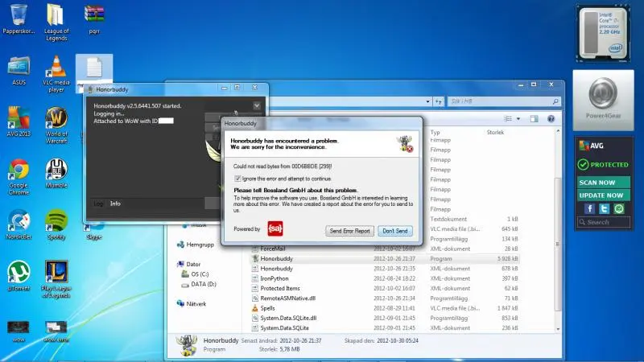644x362 pixels.
Task: Click the Explorer search magnifier icon
Action: (555, 101)
